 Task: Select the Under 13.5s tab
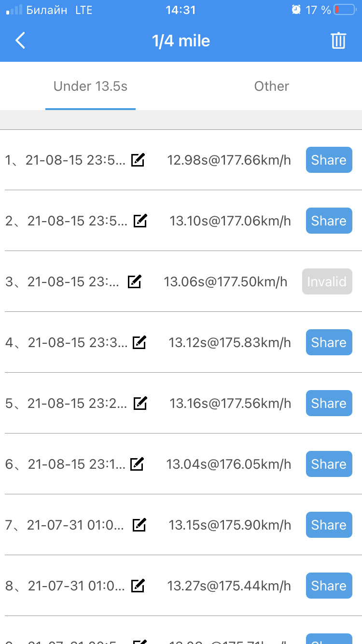point(90,86)
